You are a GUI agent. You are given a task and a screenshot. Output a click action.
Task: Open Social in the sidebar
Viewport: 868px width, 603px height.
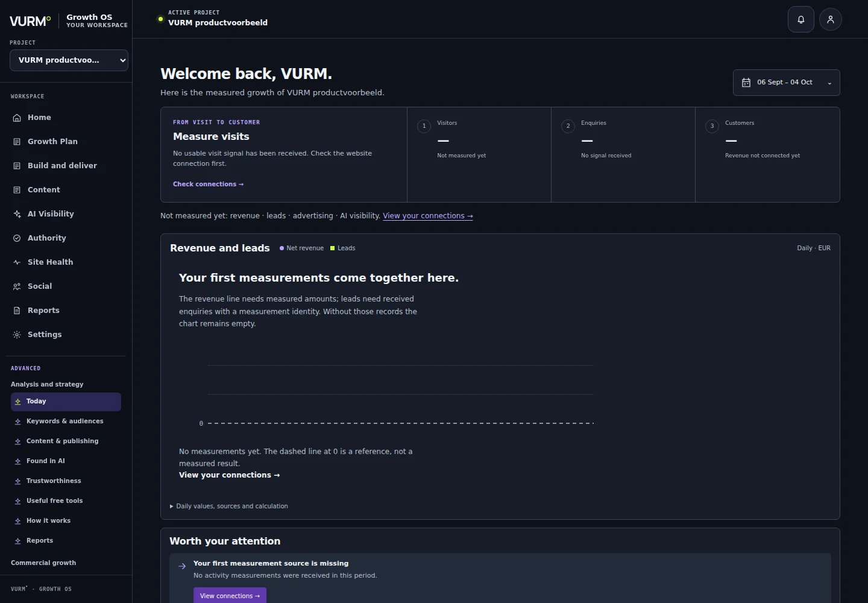(66, 286)
